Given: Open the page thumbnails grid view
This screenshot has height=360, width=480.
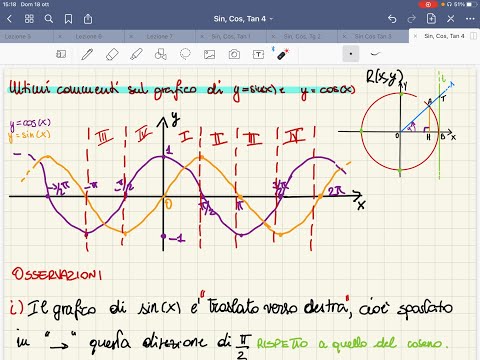Looking at the screenshot, I should (x=29, y=19).
